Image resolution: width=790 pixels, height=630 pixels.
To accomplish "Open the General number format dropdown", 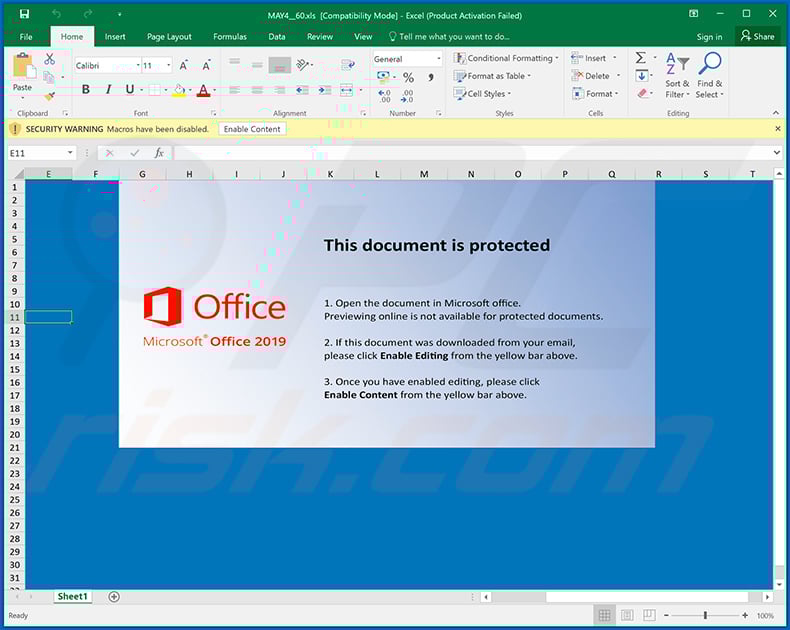I will coord(438,59).
